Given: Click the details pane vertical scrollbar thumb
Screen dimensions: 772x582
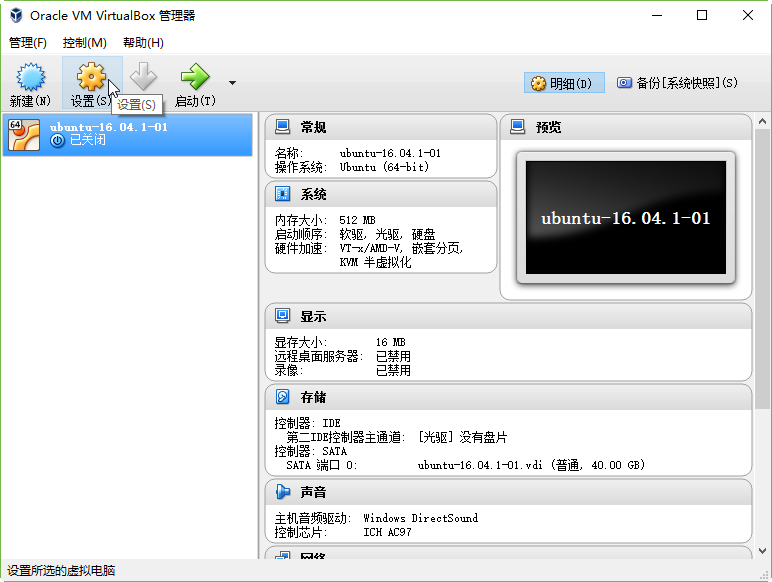Looking at the screenshot, I should click(x=762, y=268).
